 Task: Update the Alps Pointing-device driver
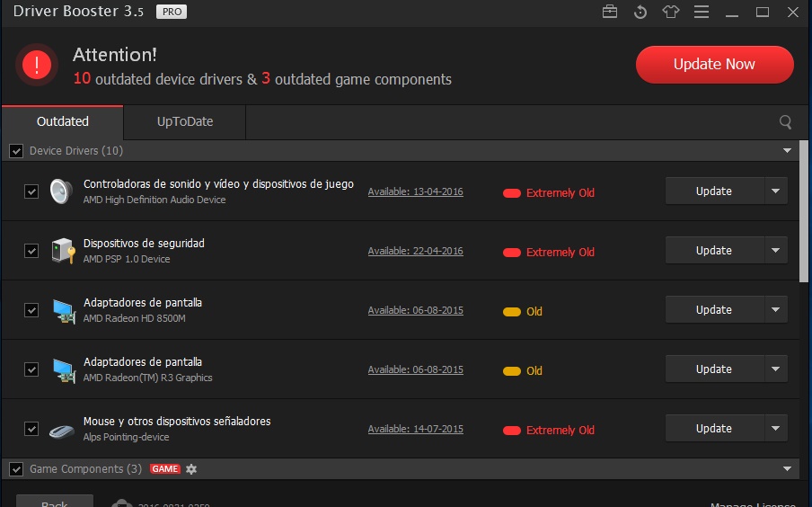click(714, 428)
